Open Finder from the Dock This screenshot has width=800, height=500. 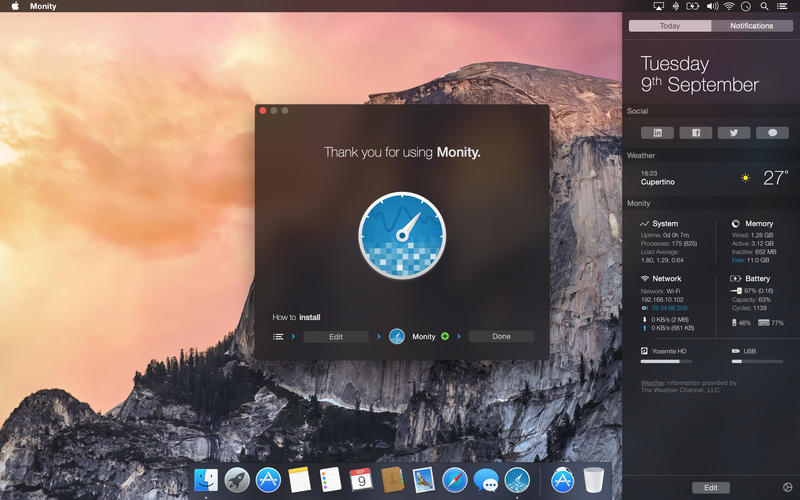pos(206,480)
